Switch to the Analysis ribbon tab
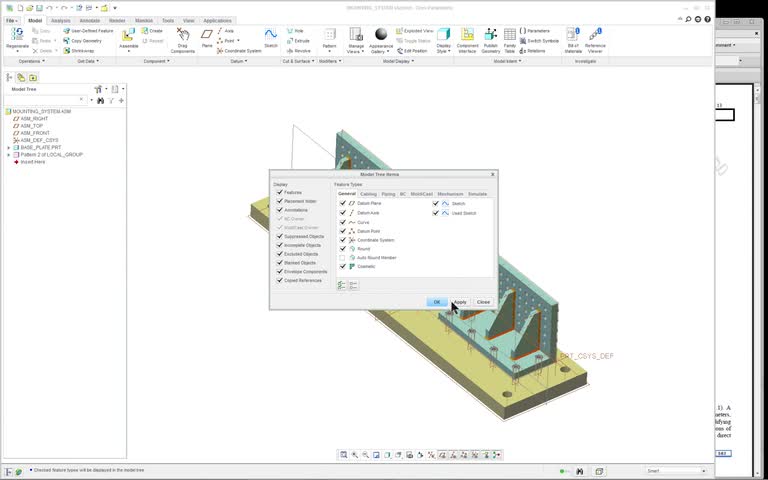The image size is (768, 480). (61, 21)
